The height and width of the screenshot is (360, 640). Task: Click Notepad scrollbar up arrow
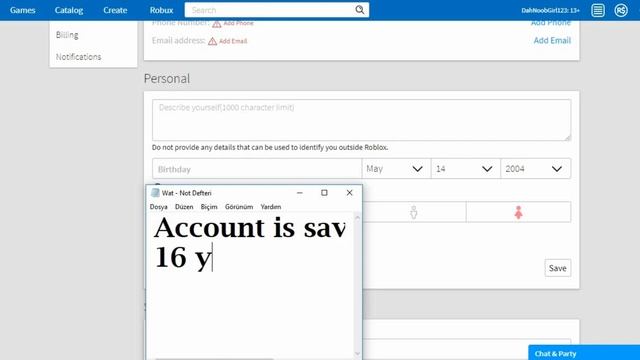click(x=358, y=218)
